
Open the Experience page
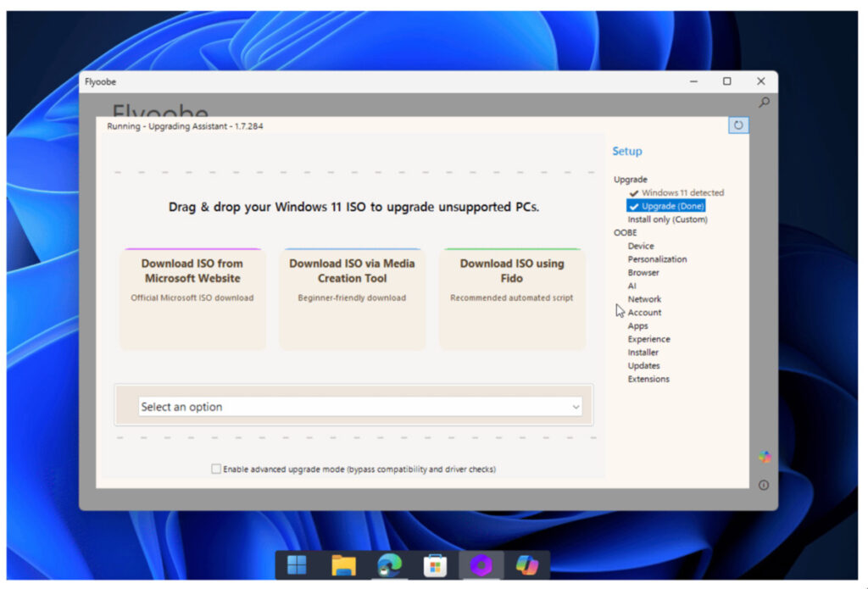point(648,339)
